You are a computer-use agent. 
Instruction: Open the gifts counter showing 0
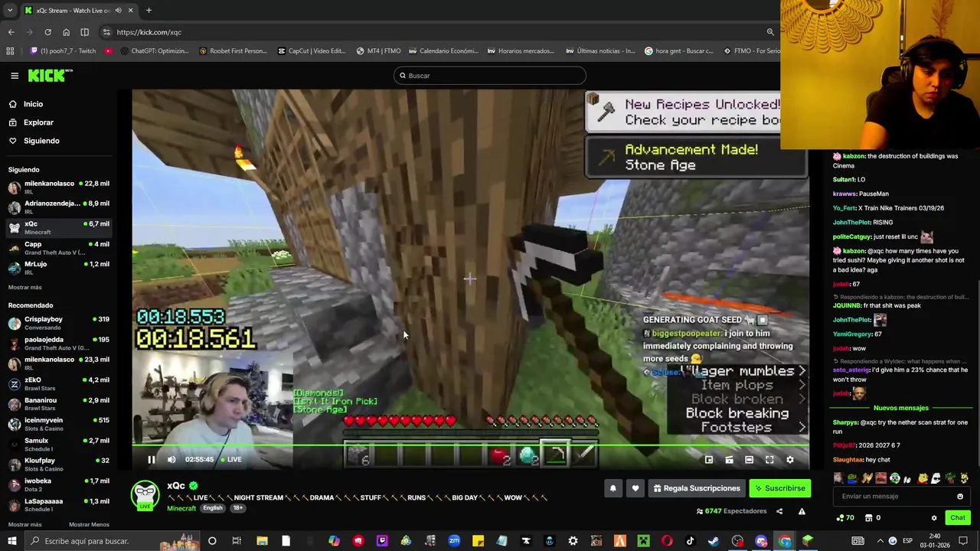(872, 518)
